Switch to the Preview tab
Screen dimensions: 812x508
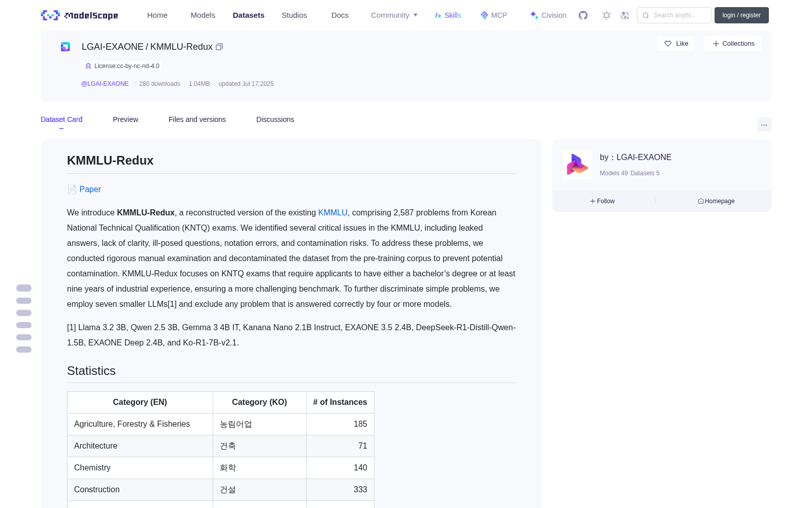point(125,119)
